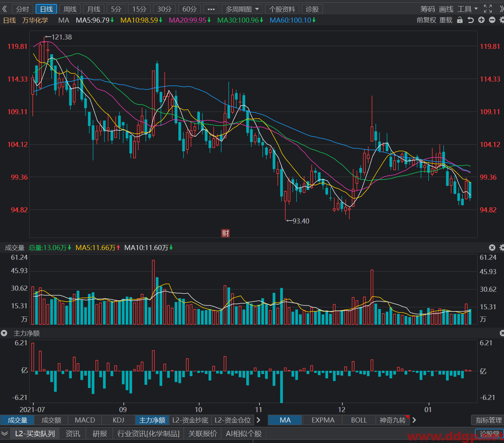
Task: Click the 财 marker on the chart
Action: [225, 233]
